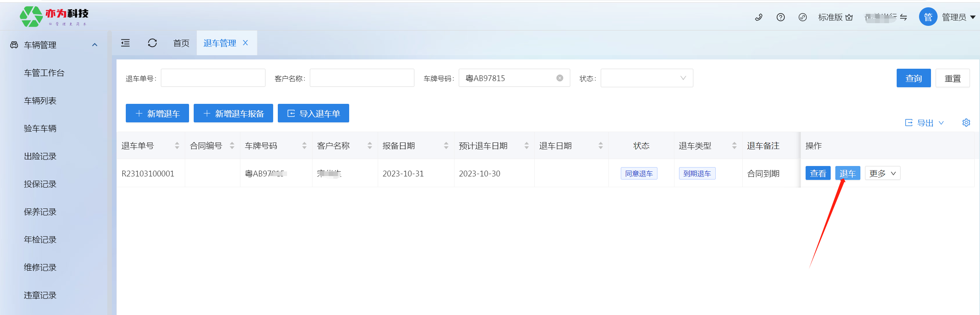Click the refresh page icon
The image size is (980, 315).
pyautogui.click(x=152, y=43)
